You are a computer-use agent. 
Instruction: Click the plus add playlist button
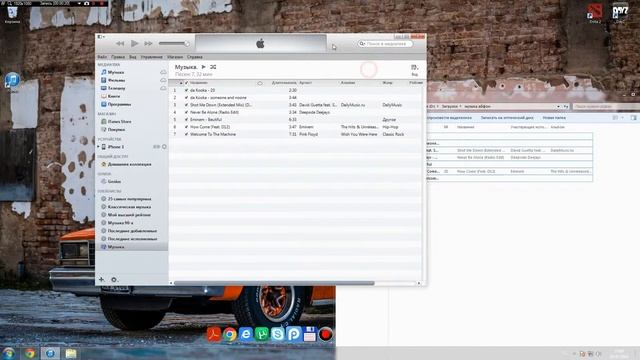coord(101,280)
